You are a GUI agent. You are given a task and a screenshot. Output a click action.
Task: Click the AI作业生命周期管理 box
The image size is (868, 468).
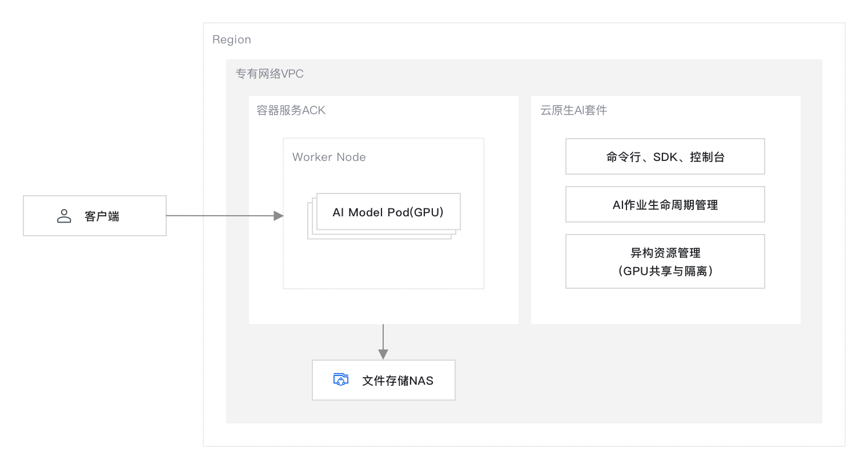(665, 204)
